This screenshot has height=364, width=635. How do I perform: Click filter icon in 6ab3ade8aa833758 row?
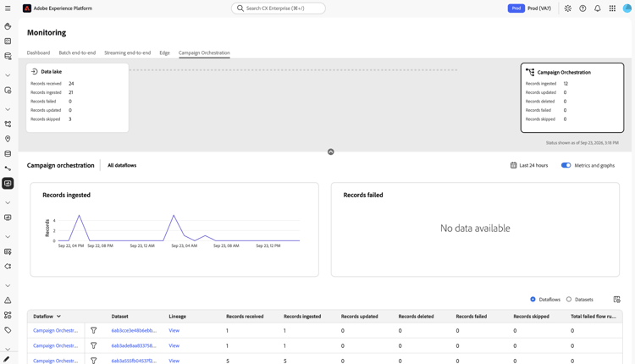pos(93,345)
